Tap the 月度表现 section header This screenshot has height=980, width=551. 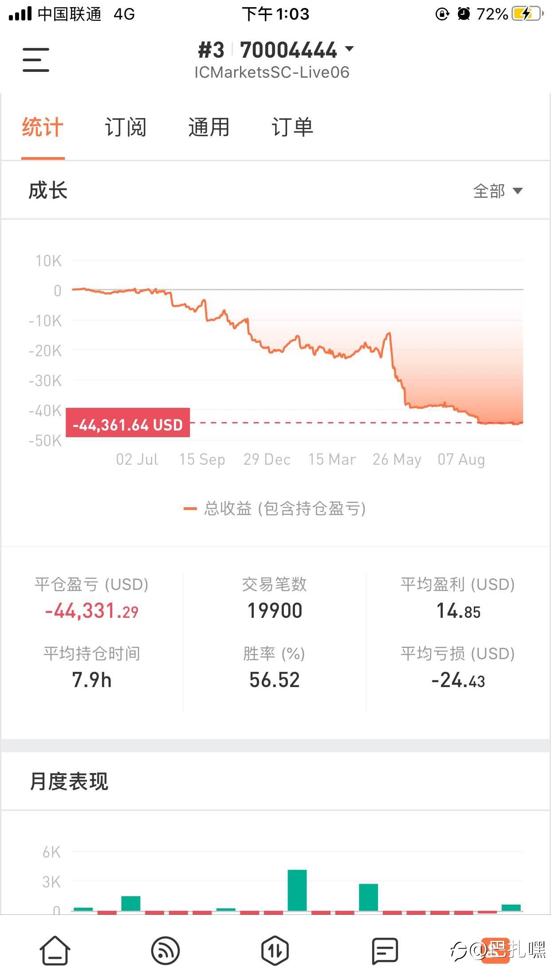tap(69, 782)
